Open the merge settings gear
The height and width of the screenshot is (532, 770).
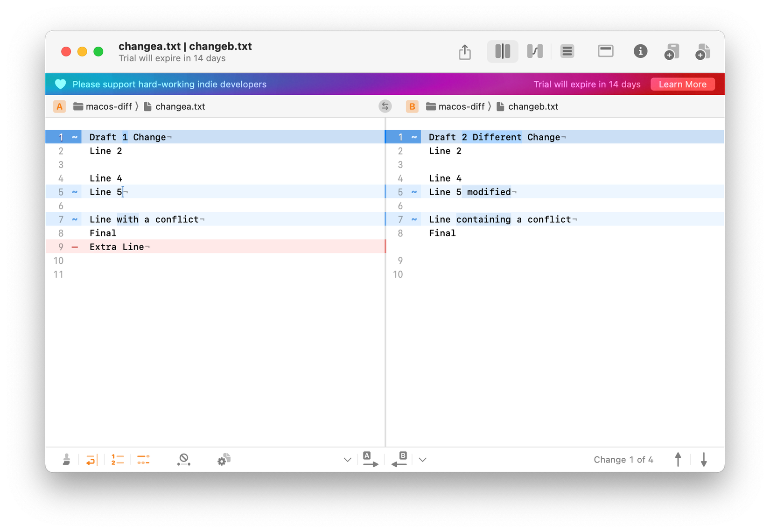pyautogui.click(x=224, y=460)
